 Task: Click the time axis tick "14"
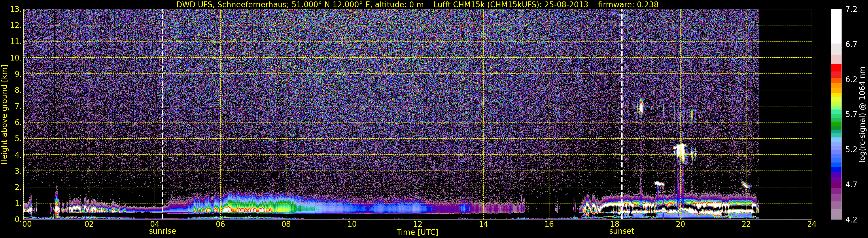pos(483,224)
